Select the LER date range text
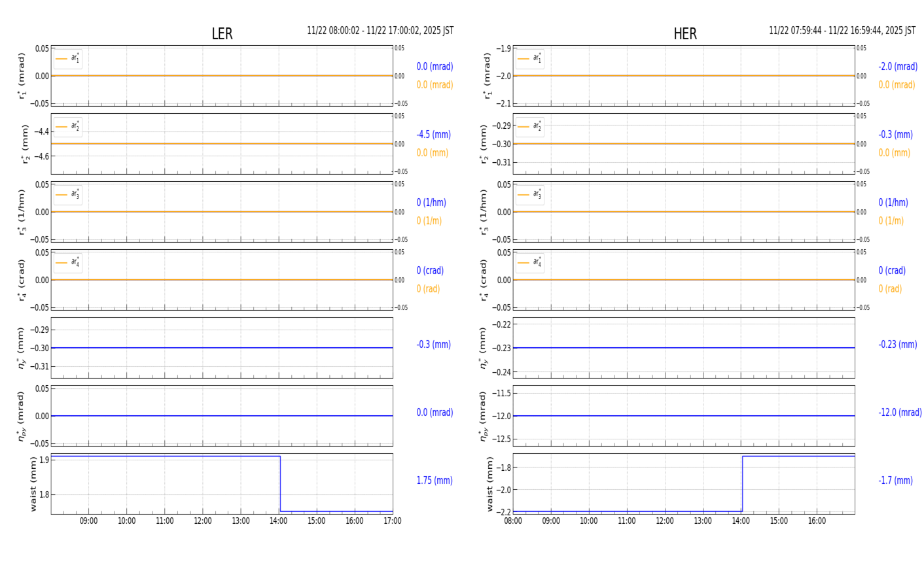Screen dimensions: 924x565 [x=380, y=31]
